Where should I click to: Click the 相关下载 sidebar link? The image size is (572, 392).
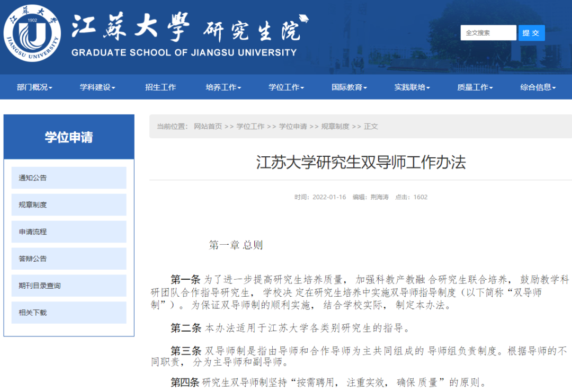(x=68, y=313)
